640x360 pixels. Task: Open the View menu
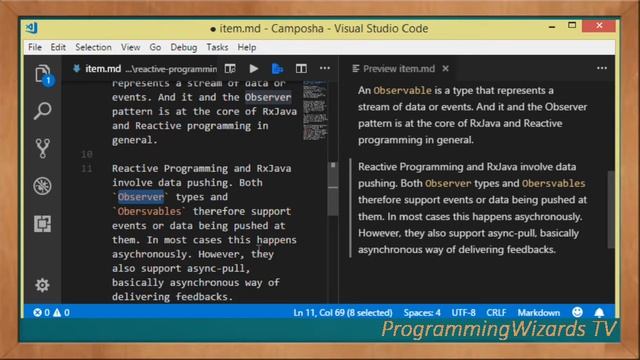coord(131,47)
